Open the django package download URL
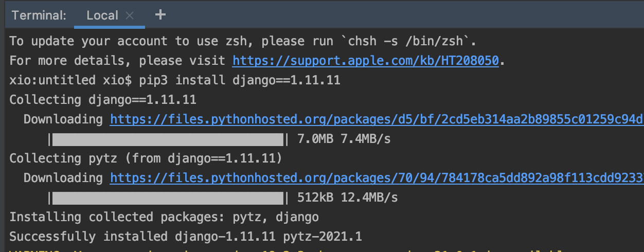 [x=377, y=119]
